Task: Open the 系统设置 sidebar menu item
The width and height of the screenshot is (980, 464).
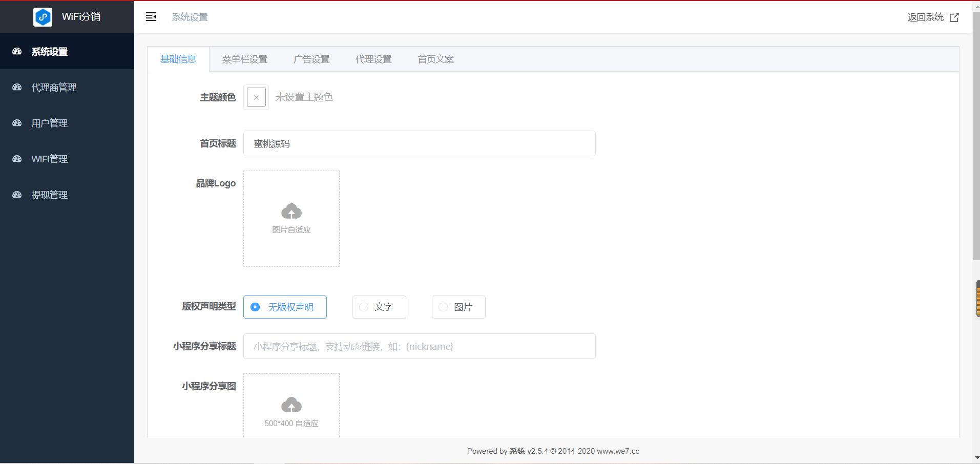Action: [x=50, y=52]
